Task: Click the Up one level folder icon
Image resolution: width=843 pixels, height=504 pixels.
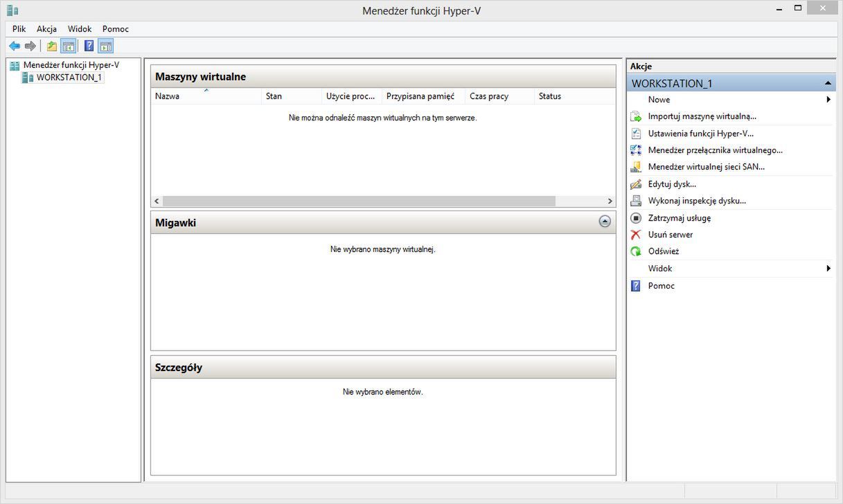Action: pos(52,46)
